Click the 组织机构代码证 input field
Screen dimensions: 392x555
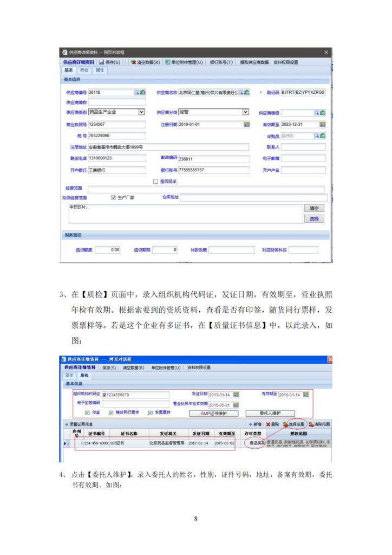135,395
